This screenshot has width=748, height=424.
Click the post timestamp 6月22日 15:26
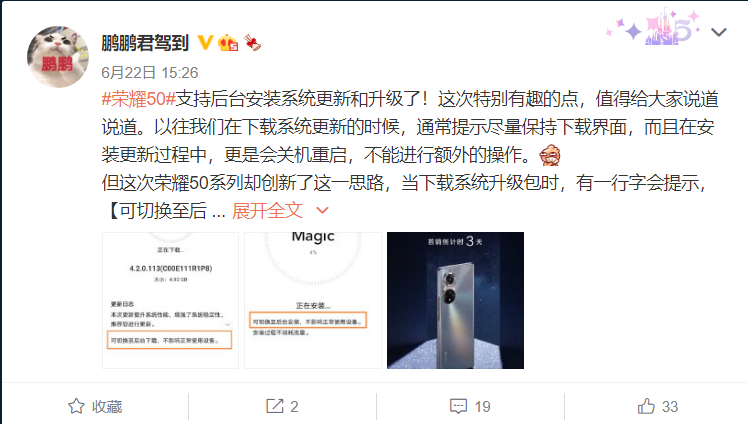pyautogui.click(x=149, y=72)
